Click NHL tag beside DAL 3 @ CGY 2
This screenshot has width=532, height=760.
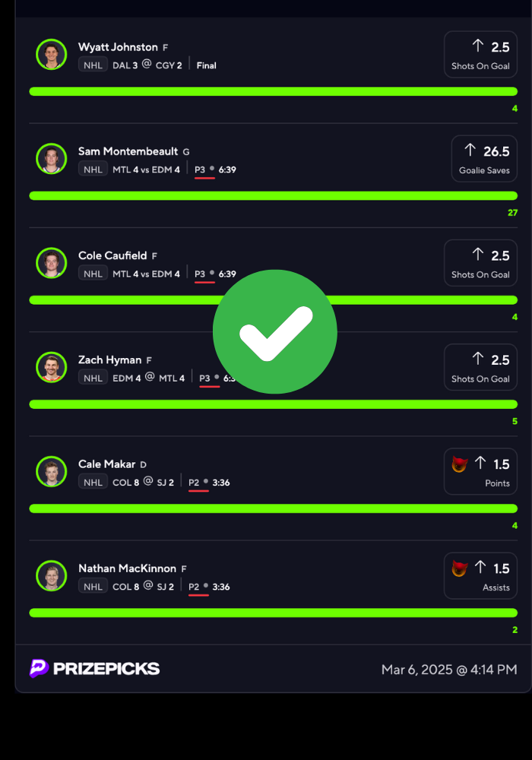click(x=93, y=65)
